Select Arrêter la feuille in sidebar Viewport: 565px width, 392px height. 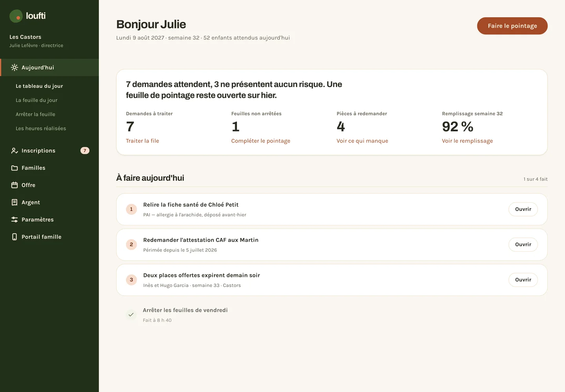click(x=35, y=114)
